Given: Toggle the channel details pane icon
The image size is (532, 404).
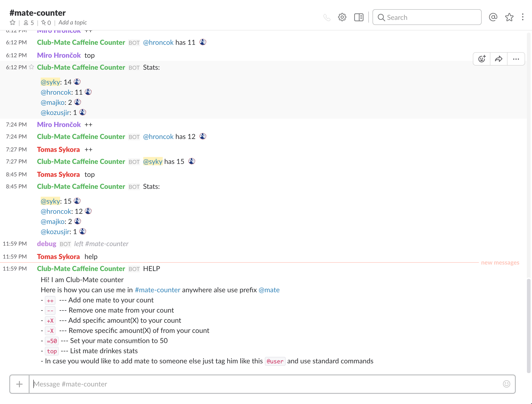Looking at the screenshot, I should click(x=359, y=17).
